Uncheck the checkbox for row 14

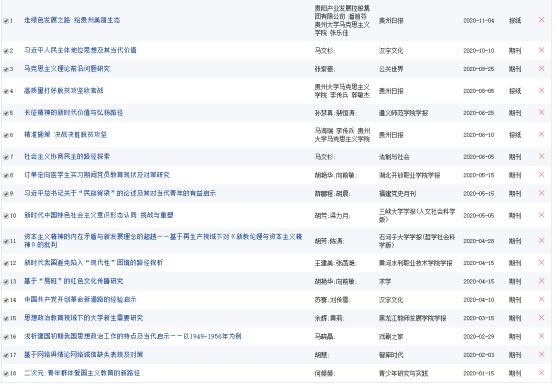[6, 300]
